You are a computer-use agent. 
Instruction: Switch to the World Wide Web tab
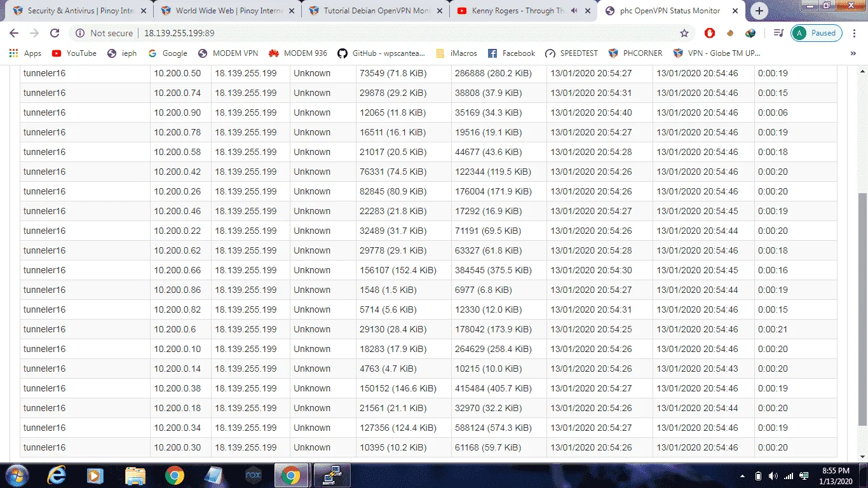[x=227, y=11]
